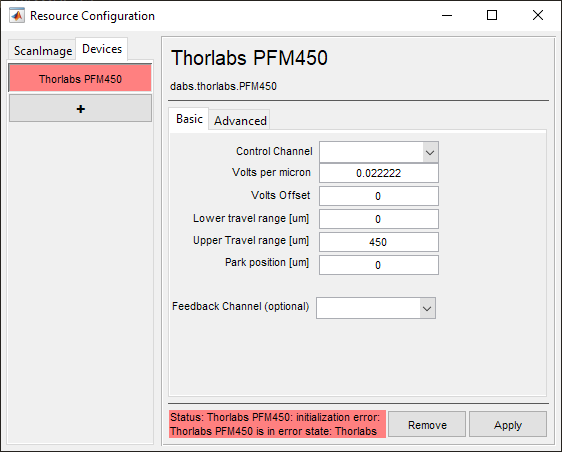Open the Basic settings tab
562x452 pixels.
pyautogui.click(x=189, y=119)
